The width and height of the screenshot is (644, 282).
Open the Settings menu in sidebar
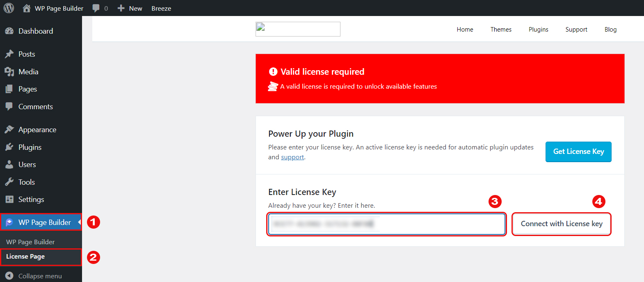[x=31, y=199]
